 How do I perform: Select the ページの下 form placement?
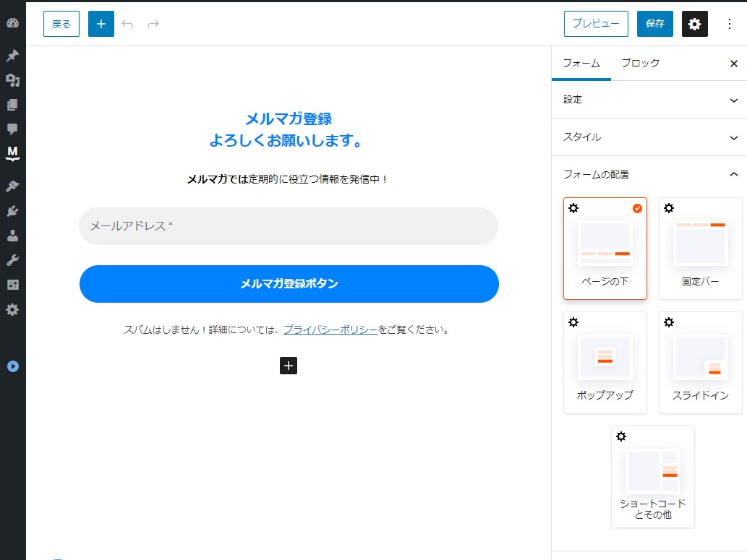[605, 249]
